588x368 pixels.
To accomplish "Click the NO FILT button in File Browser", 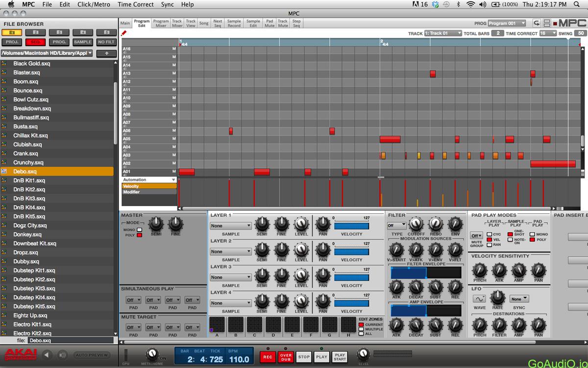I will (x=106, y=42).
